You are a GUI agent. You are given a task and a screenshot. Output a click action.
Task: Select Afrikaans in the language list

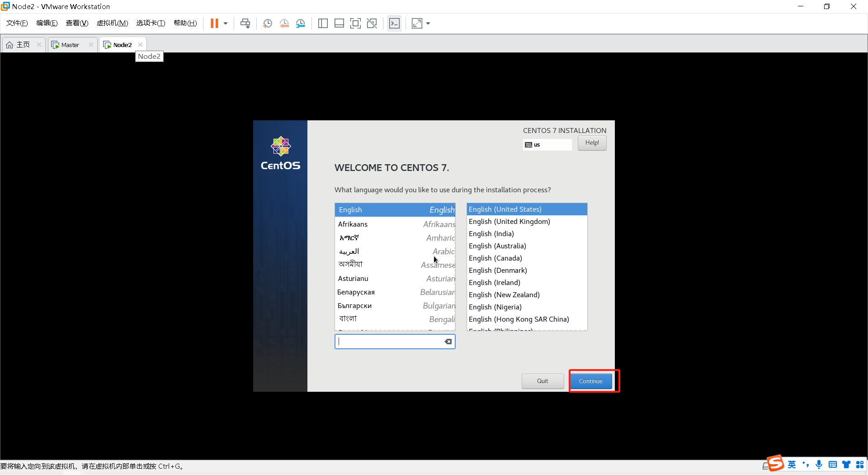click(x=395, y=224)
